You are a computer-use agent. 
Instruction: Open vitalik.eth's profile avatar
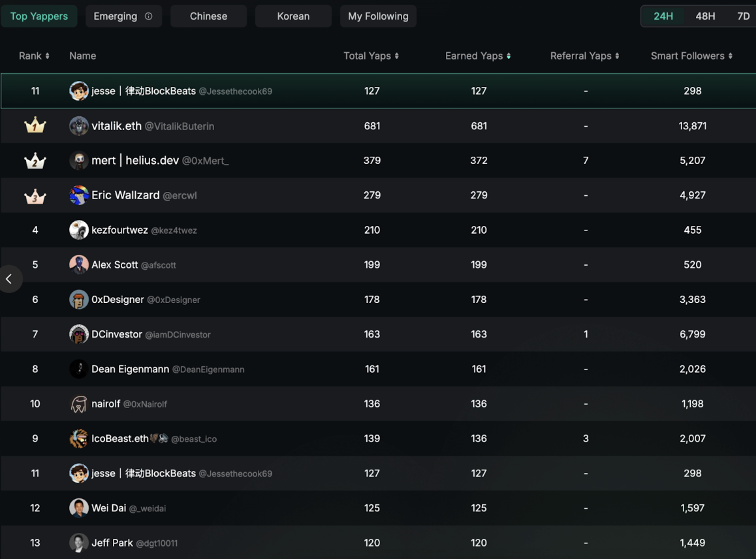point(79,126)
